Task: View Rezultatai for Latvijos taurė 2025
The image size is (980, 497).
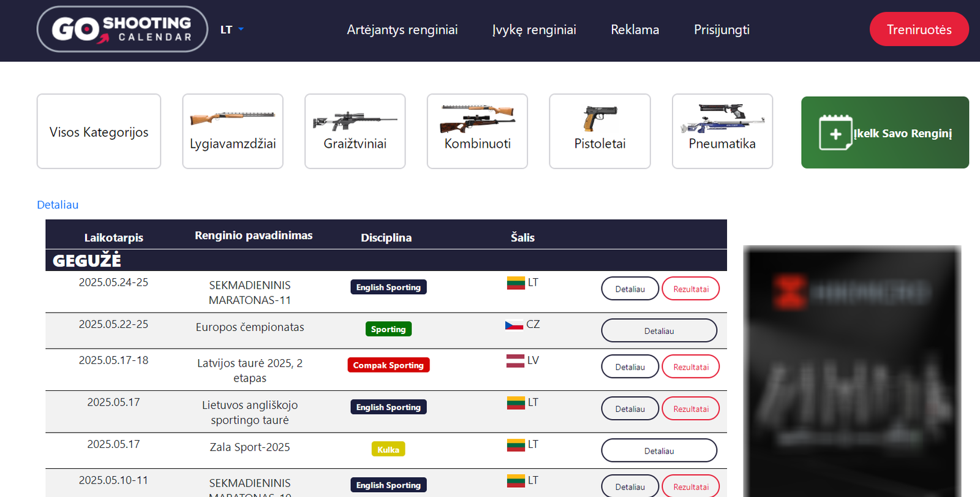Action: coord(690,367)
